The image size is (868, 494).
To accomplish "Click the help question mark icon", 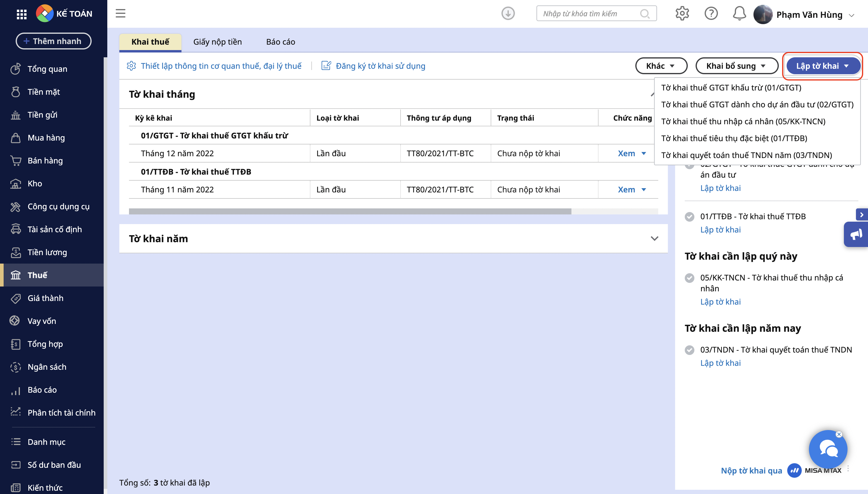I will [711, 14].
